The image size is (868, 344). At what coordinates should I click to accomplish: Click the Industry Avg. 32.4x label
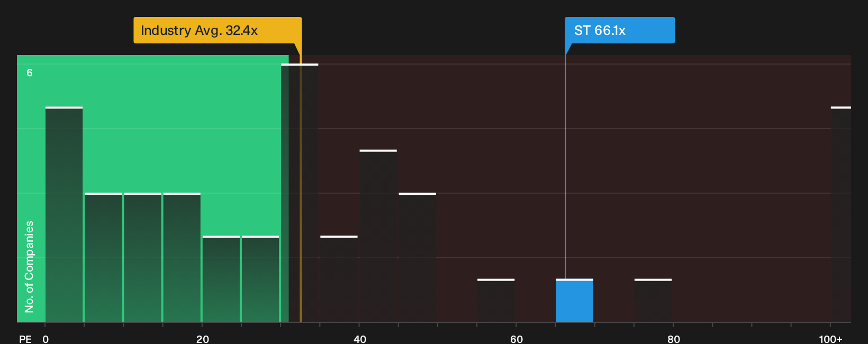click(218, 30)
